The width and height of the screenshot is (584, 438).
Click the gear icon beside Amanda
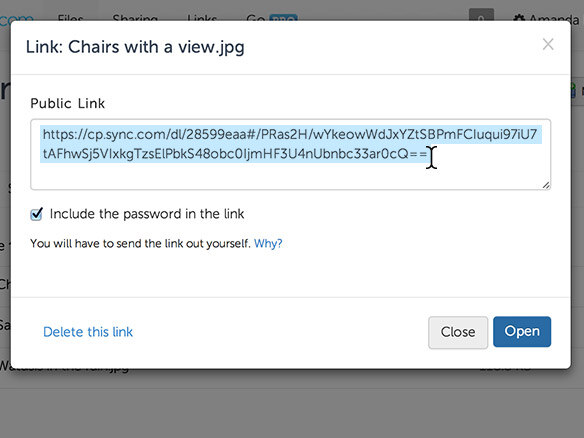519,18
